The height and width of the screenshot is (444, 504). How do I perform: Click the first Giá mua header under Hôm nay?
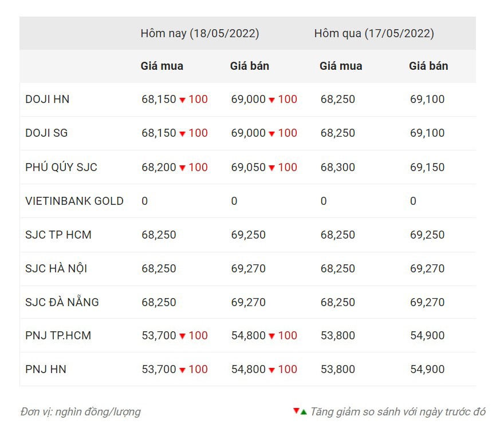coord(162,66)
